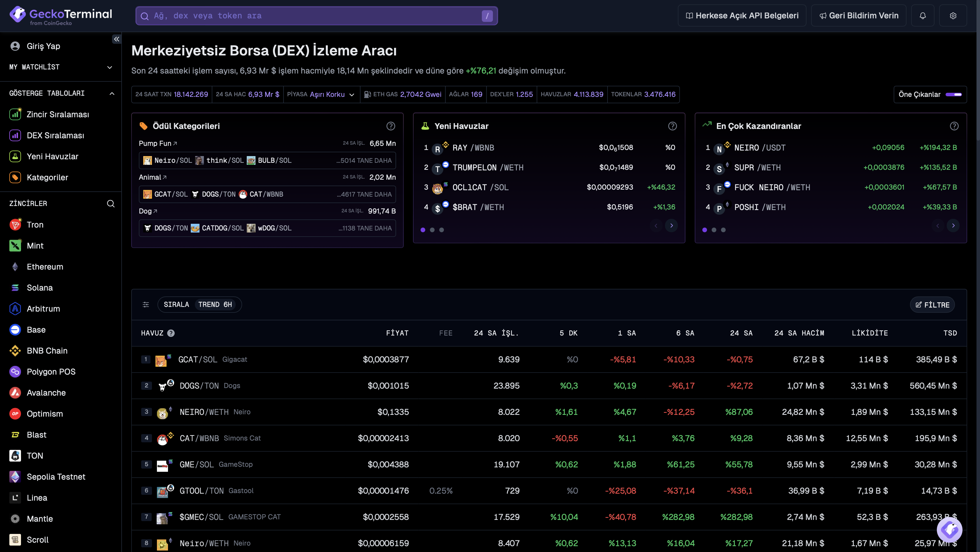This screenshot has height=552, width=980.
Task: Click the token search input field
Action: coord(316,15)
